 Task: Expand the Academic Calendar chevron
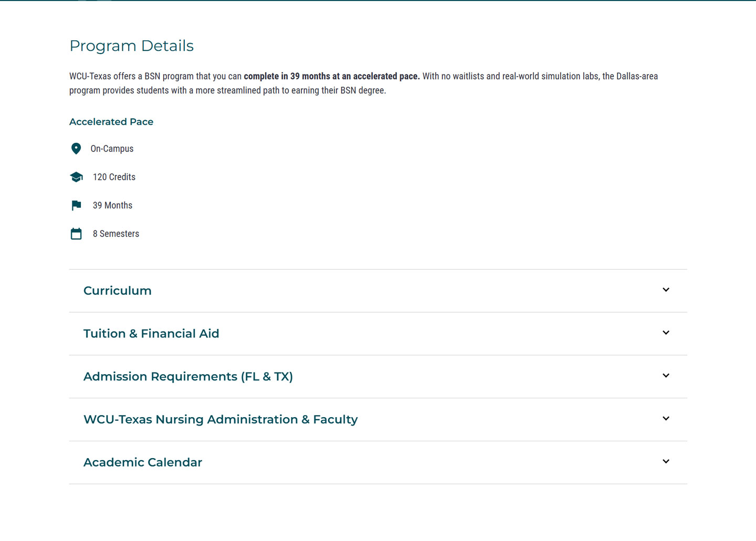pyautogui.click(x=666, y=462)
